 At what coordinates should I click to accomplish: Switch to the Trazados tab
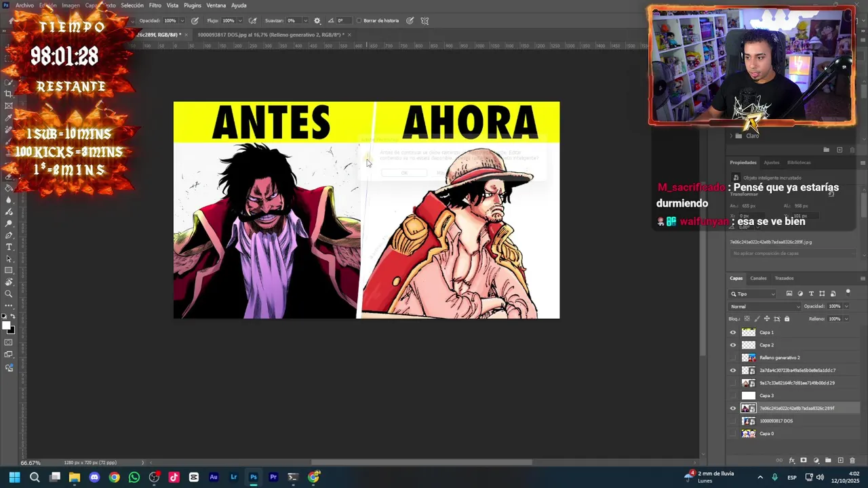point(784,278)
